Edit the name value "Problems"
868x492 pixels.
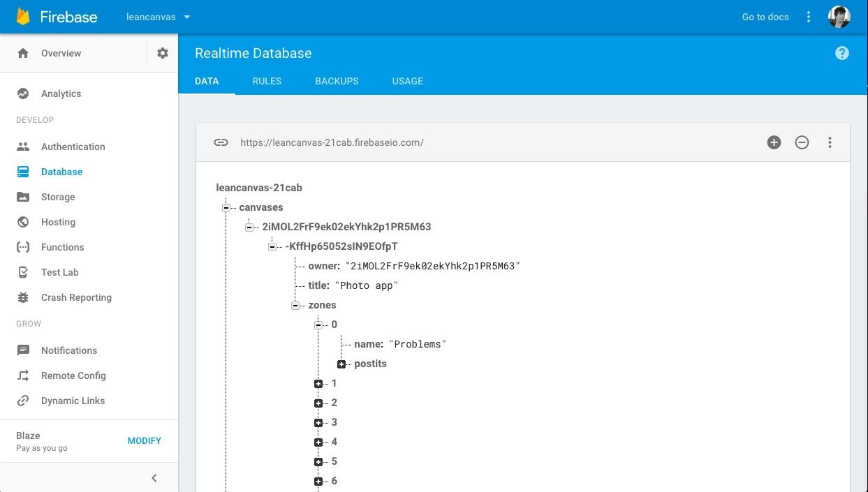pos(417,344)
